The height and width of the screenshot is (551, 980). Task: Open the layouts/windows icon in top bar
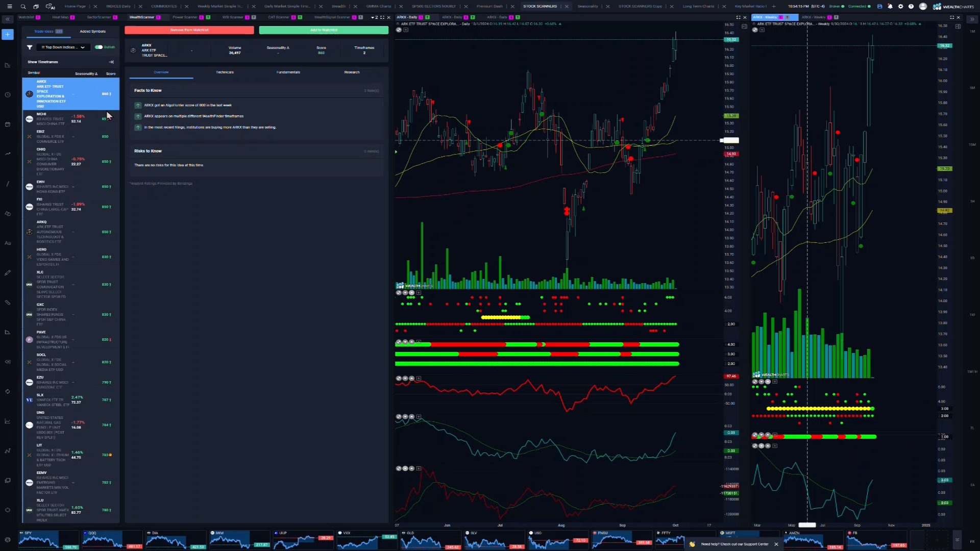pos(36,7)
